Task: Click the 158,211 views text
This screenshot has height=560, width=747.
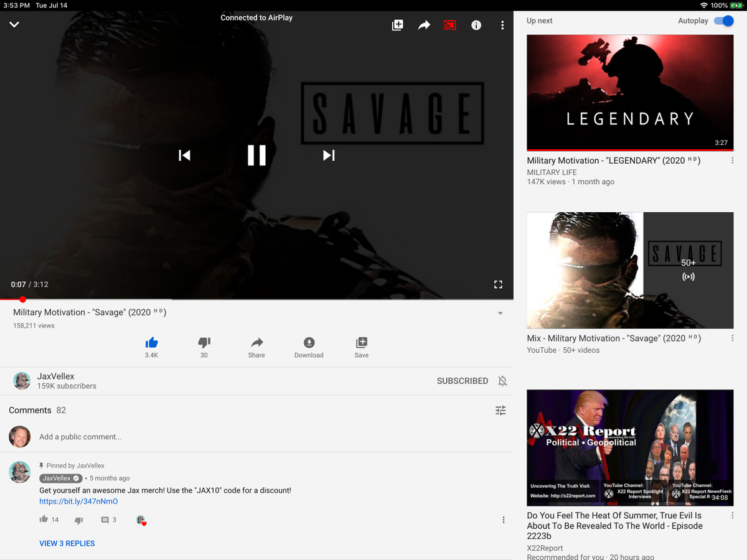Action: click(34, 325)
